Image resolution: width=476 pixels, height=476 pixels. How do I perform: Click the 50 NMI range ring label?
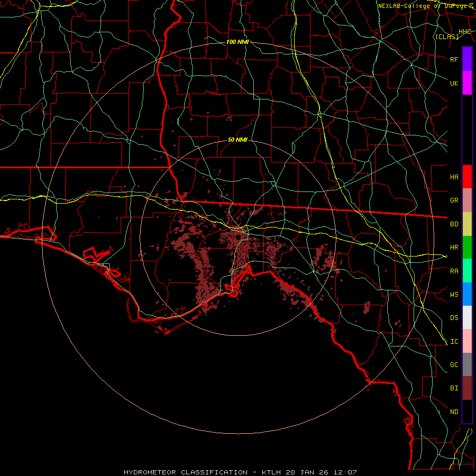coord(237,140)
